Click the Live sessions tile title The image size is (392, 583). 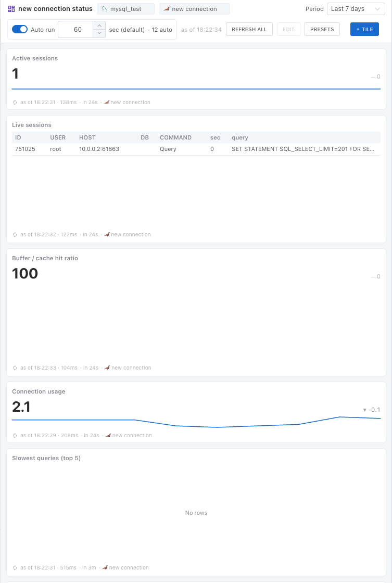click(x=32, y=125)
